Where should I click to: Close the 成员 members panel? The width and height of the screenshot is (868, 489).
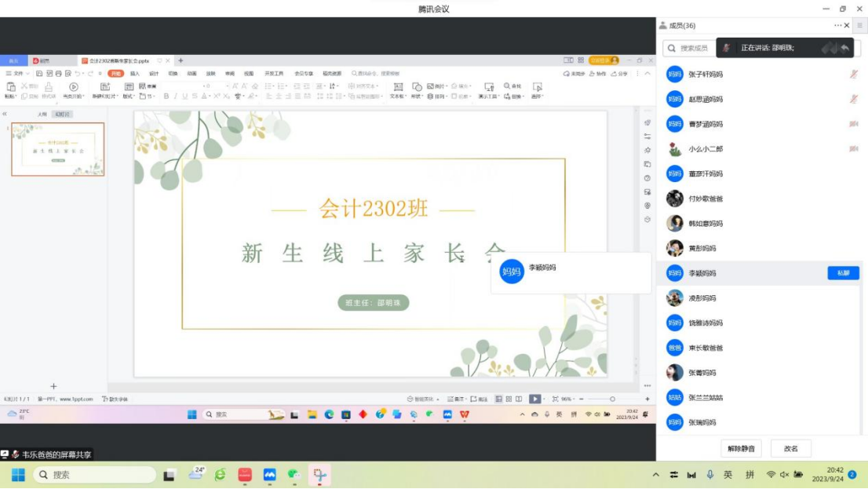point(847,26)
